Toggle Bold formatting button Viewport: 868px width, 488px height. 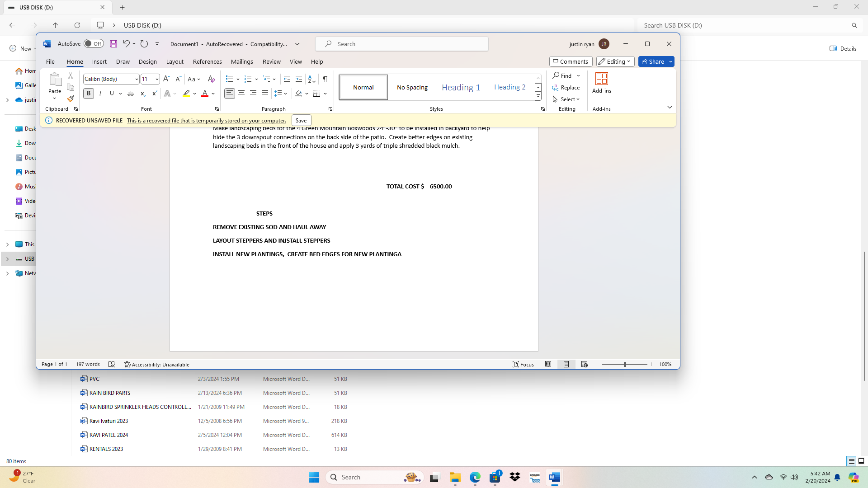click(89, 94)
